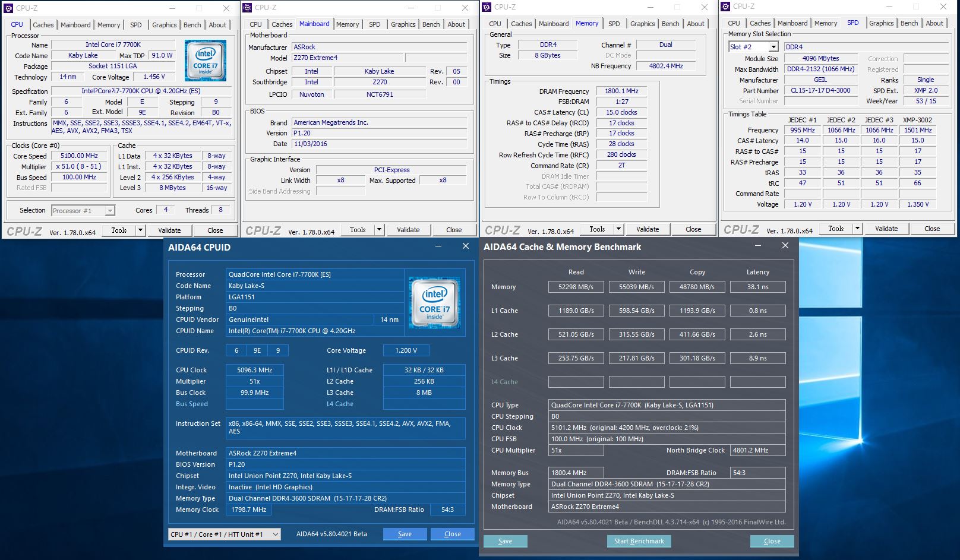Viewport: 960px width, 560px height.
Task: Click the Name Intel Core i7 7700K field
Action: coord(113,45)
